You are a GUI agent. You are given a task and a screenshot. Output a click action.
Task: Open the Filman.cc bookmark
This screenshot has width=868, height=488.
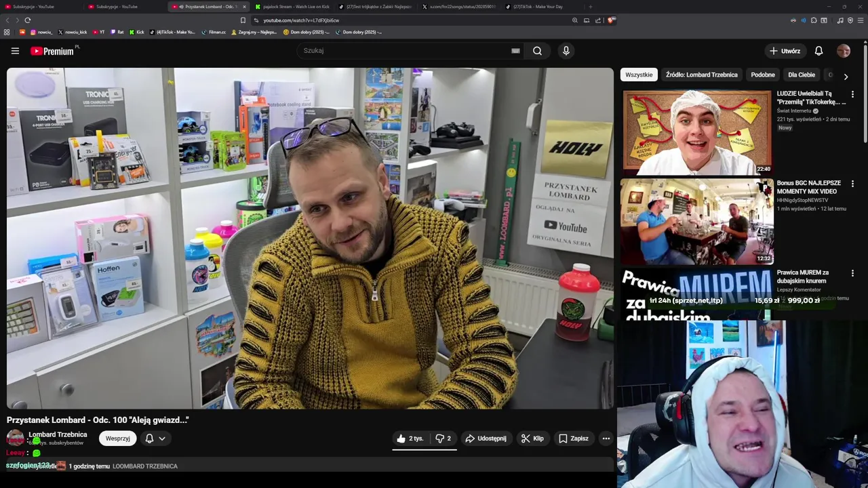214,32
